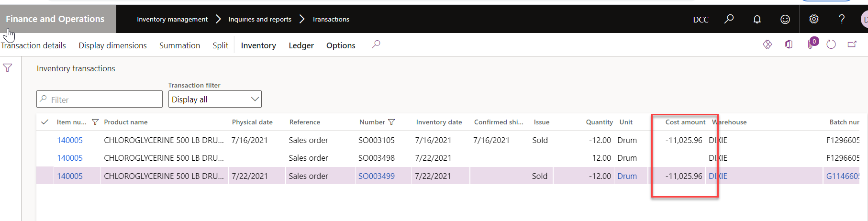Click the Open in Office icon
Viewport: 868px width, 221px height.
789,44
